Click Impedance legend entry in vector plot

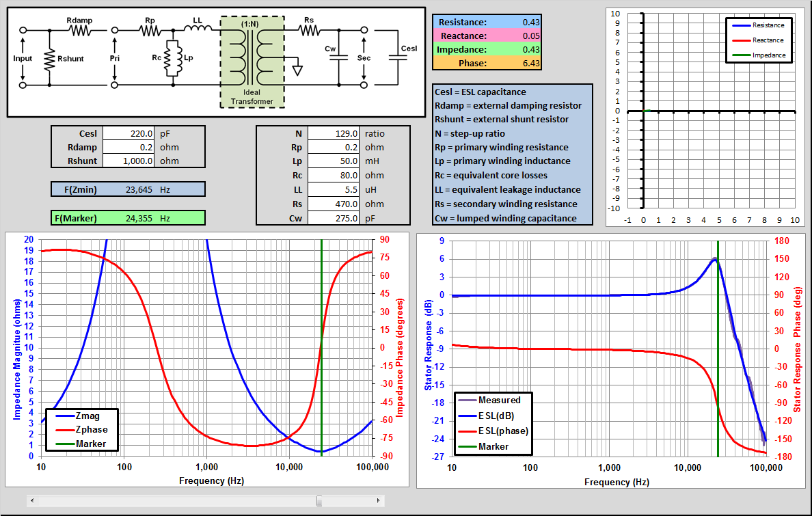(x=759, y=55)
